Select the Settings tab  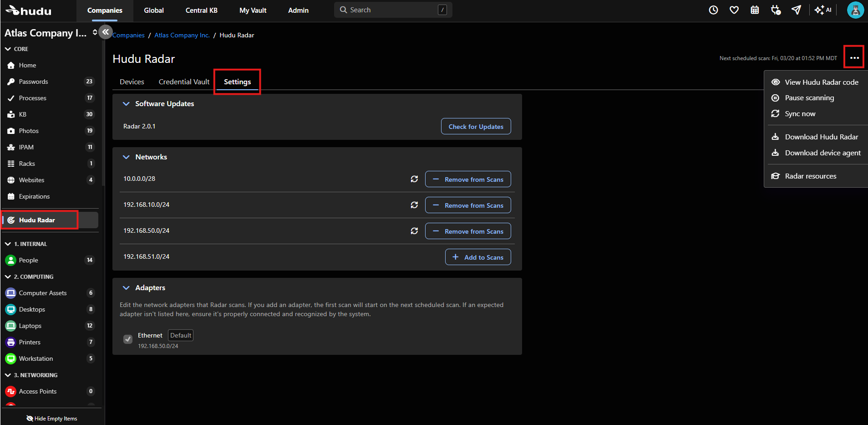coord(237,82)
